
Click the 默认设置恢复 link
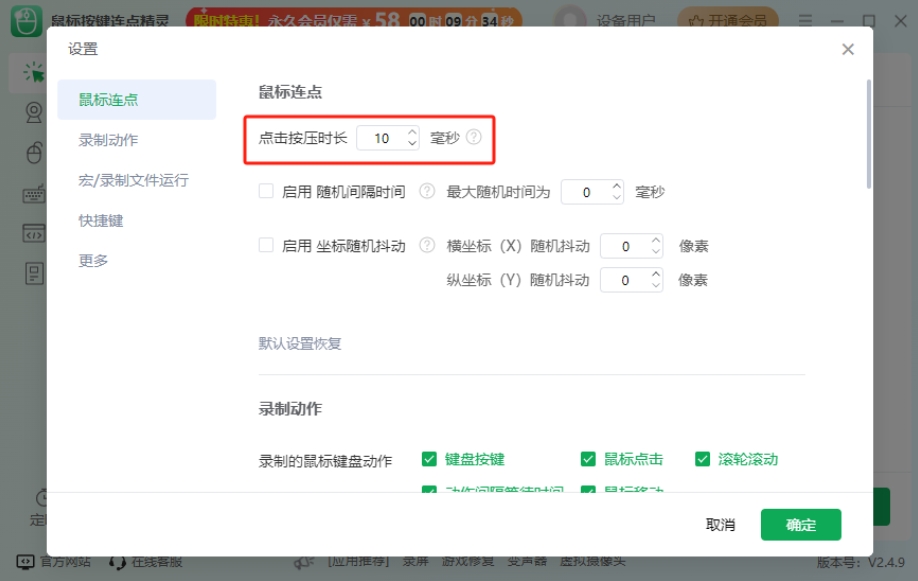pyautogui.click(x=300, y=344)
